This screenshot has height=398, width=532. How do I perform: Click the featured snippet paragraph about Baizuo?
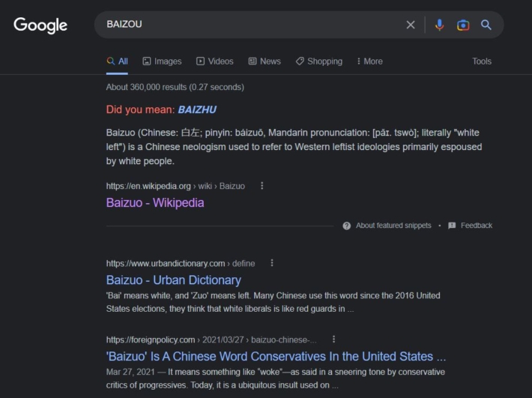[x=294, y=147]
